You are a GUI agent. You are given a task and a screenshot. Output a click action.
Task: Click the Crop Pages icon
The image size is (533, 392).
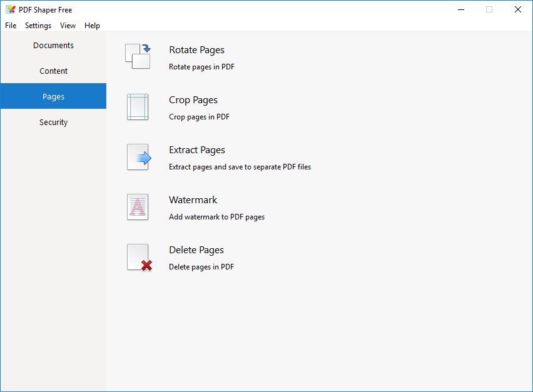(x=138, y=107)
